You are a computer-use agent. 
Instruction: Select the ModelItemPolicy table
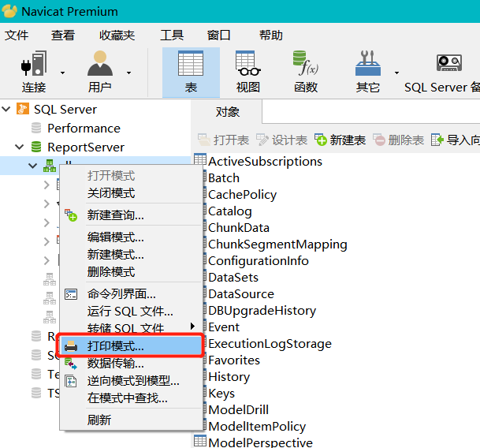click(257, 427)
